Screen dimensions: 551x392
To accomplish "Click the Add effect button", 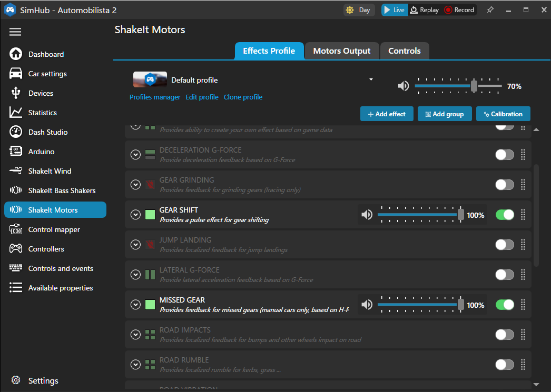I will tap(387, 114).
